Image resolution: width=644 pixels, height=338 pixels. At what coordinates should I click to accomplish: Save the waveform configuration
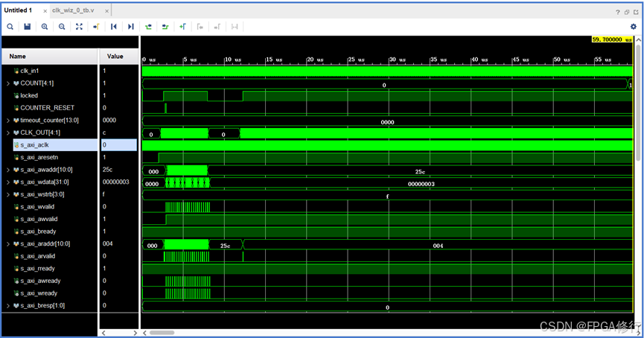[x=27, y=27]
